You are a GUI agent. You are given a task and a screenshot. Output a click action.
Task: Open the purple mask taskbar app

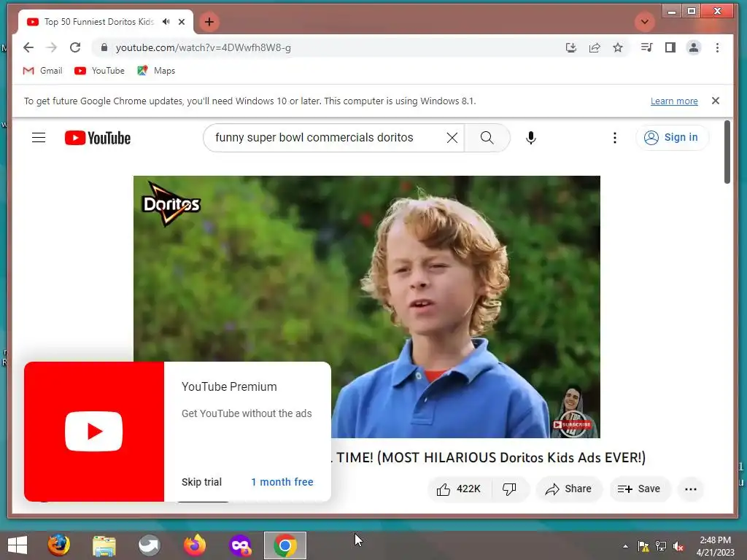click(240, 545)
